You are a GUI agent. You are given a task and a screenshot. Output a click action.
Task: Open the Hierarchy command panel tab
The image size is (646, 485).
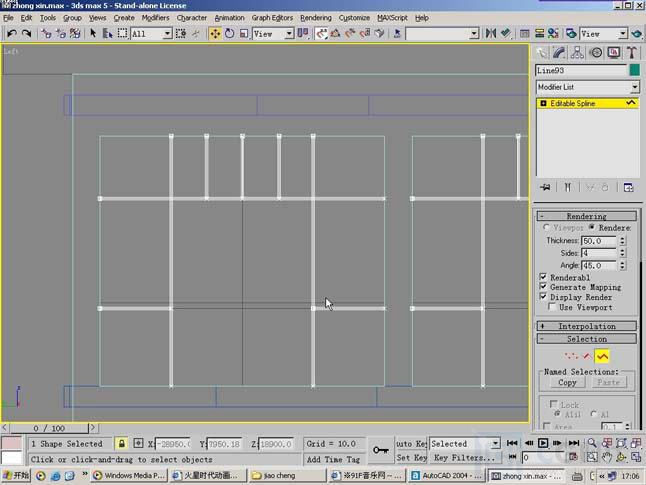(x=577, y=52)
